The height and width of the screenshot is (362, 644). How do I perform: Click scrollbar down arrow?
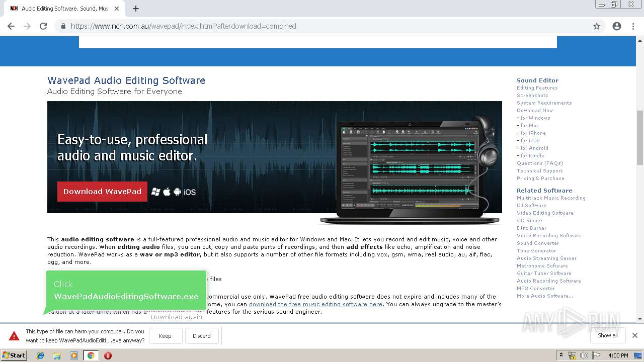pos(640,318)
